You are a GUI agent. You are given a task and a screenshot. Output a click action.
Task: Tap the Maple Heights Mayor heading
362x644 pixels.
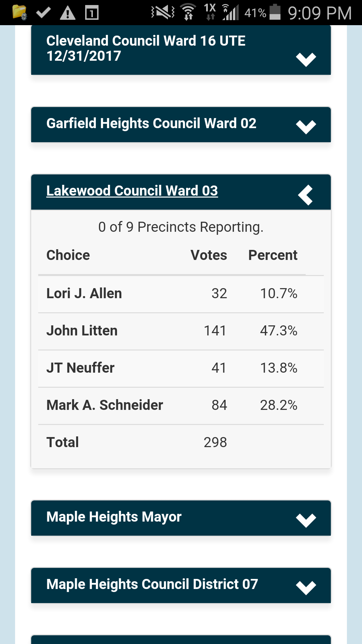coord(114,517)
